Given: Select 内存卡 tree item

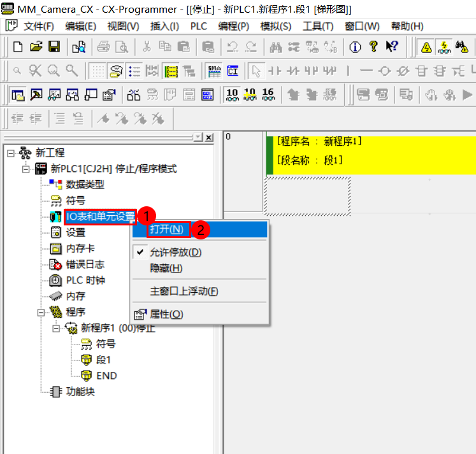Looking at the screenshot, I should [80, 249].
